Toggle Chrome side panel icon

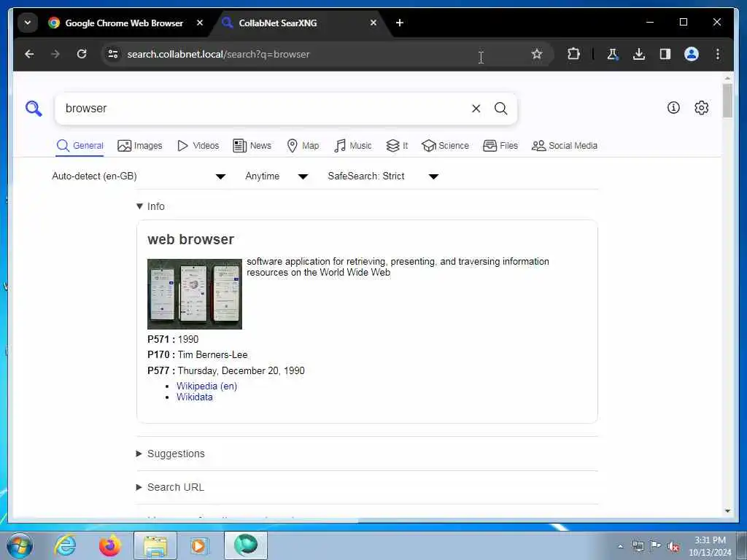[x=665, y=54]
